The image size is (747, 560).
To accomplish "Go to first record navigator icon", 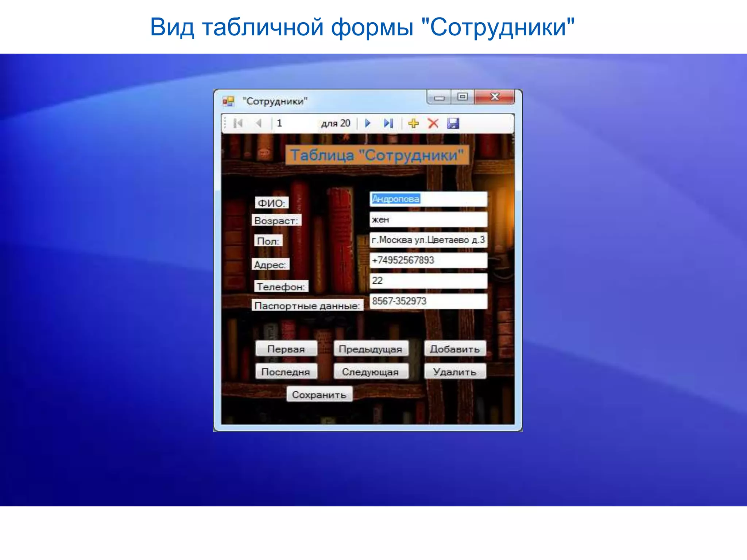I will pos(238,123).
